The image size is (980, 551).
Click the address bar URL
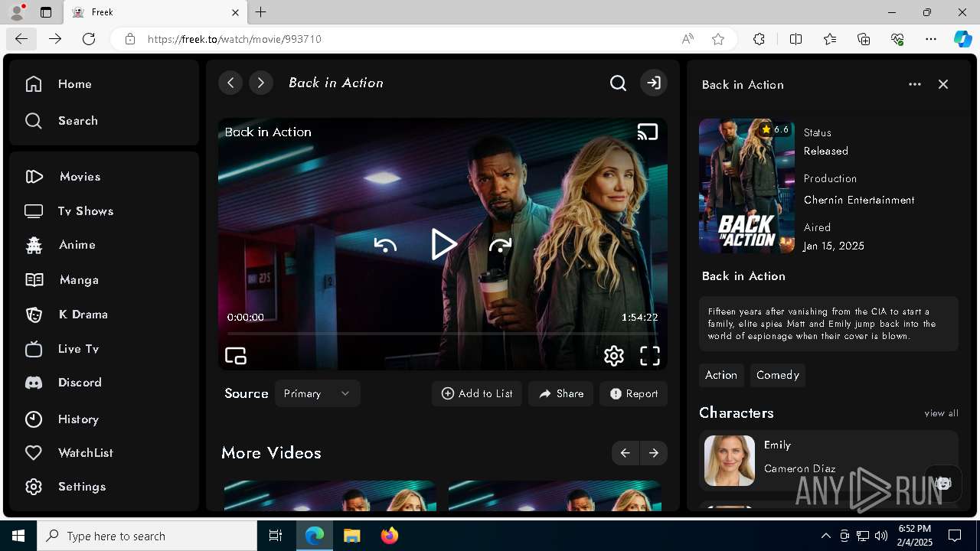(234, 39)
